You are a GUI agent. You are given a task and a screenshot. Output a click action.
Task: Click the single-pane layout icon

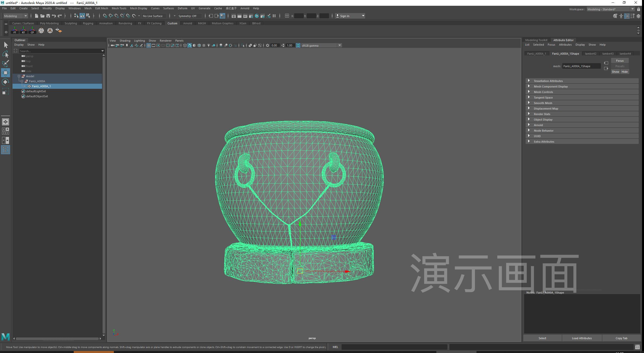point(6,122)
